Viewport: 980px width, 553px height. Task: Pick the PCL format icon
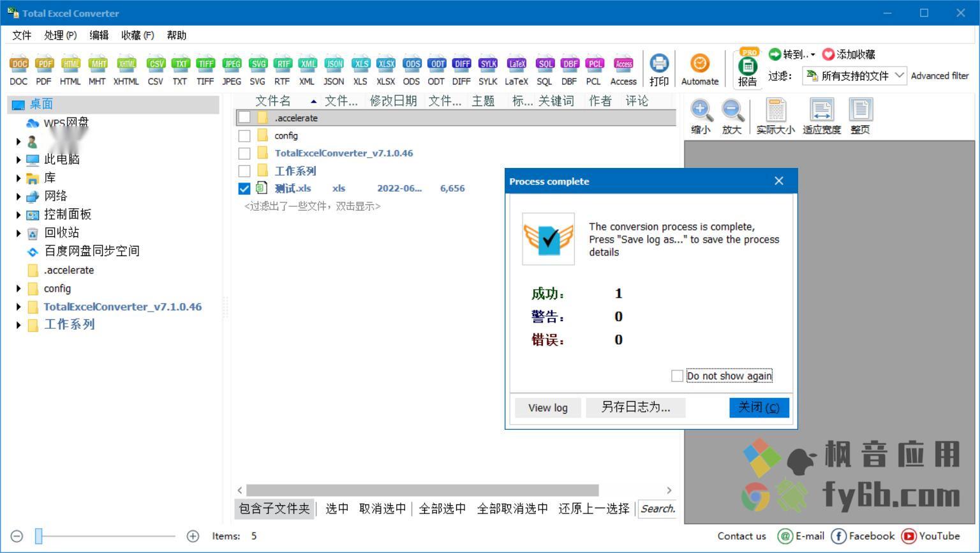(594, 70)
